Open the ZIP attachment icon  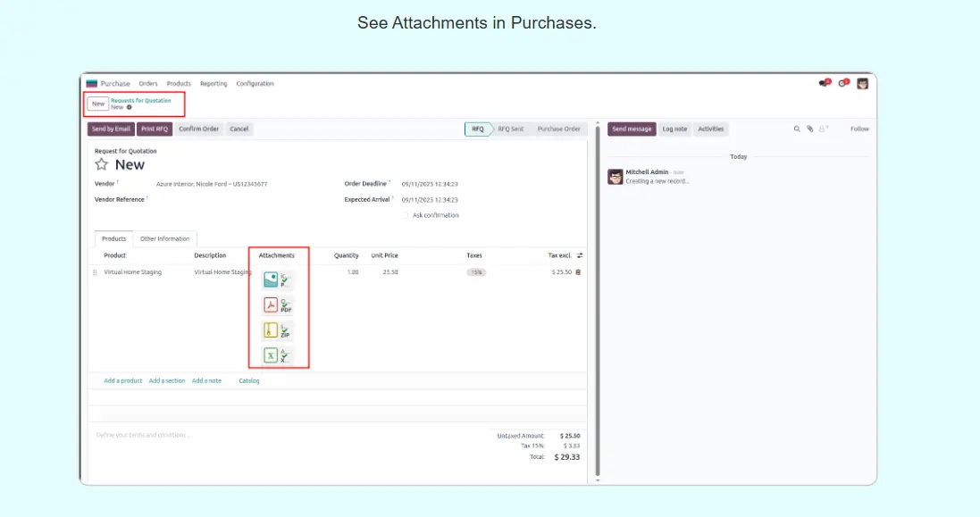click(271, 330)
